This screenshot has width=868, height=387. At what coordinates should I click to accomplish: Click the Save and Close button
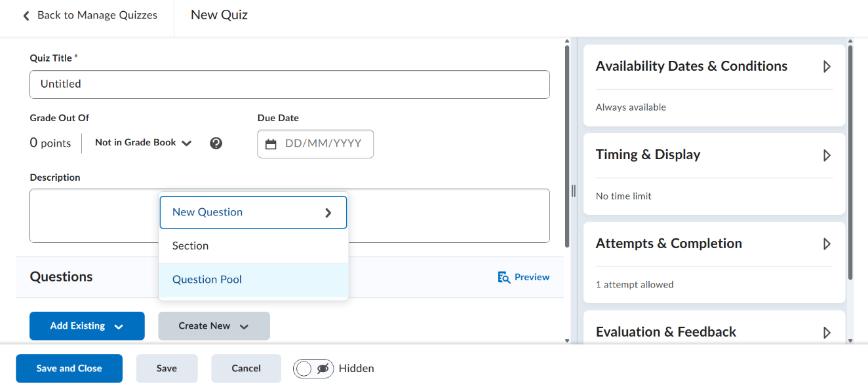(69, 369)
